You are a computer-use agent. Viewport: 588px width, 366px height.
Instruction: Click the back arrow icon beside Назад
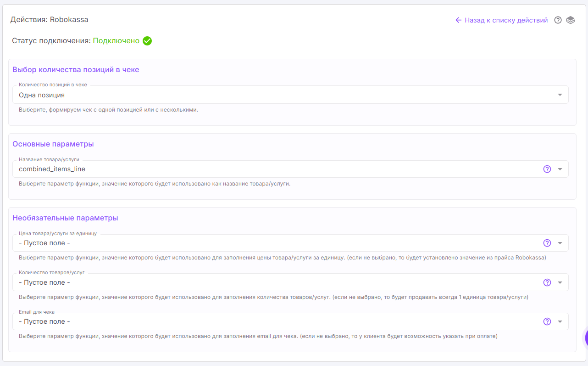[458, 20]
